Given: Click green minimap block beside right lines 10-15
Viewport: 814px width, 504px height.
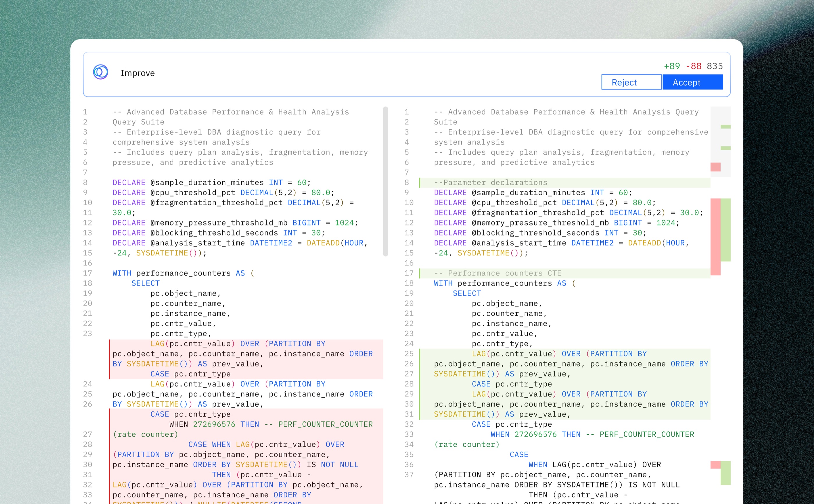Looking at the screenshot, I should pos(725,230).
